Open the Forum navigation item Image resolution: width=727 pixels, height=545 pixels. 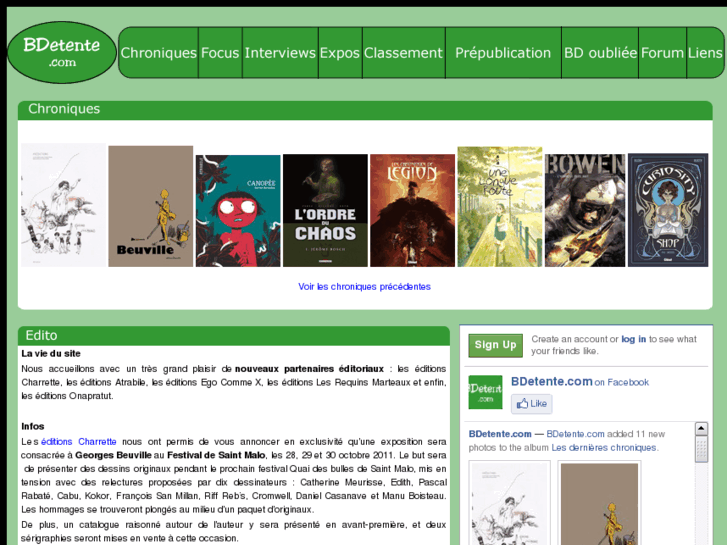(x=662, y=53)
